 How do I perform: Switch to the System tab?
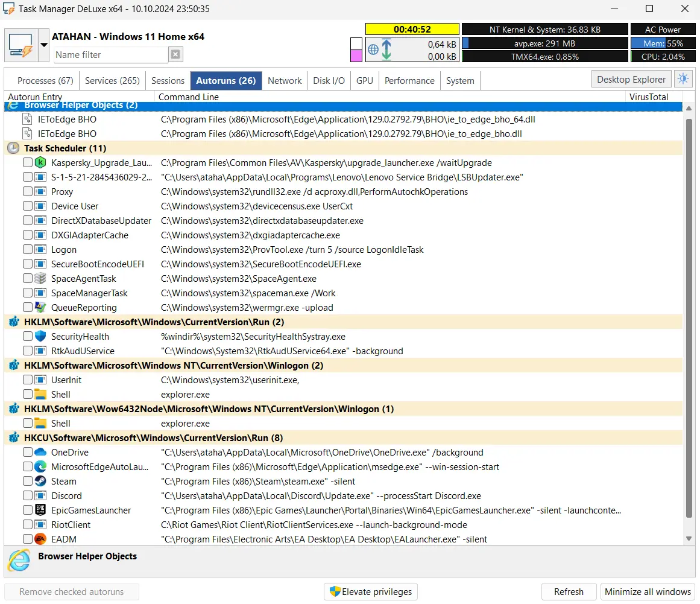point(460,81)
